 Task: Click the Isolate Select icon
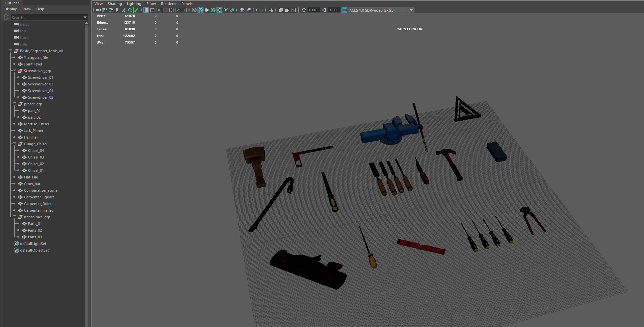click(271, 10)
